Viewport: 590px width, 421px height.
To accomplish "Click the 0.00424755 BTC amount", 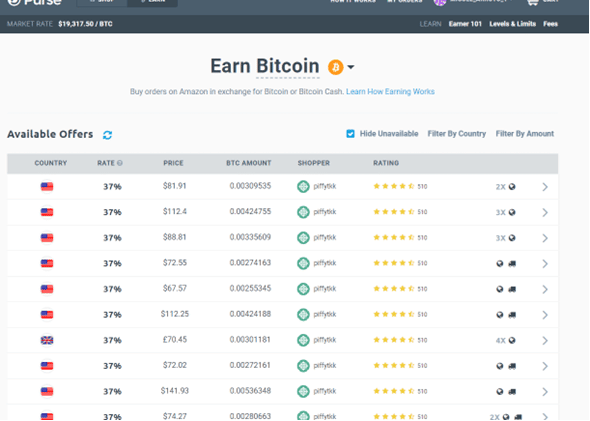I will coord(250,211).
